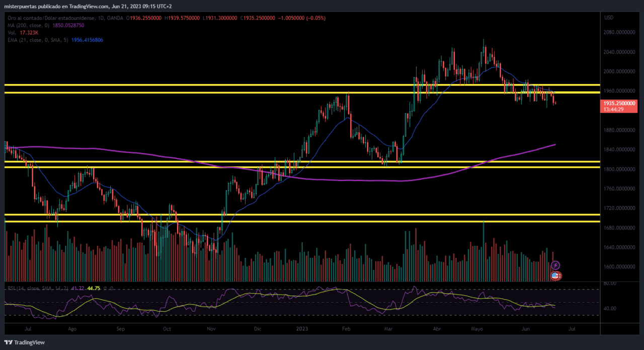Select the EMA (21, close, 0, SMA, 5) legend
Viewport: 644px width, 350px height.
point(37,39)
